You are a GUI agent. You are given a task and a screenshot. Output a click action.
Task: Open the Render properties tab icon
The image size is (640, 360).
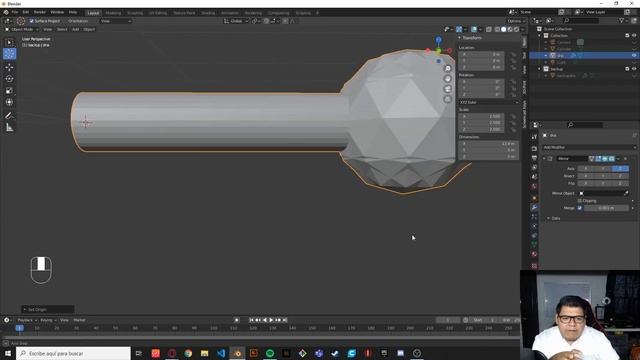point(534,149)
